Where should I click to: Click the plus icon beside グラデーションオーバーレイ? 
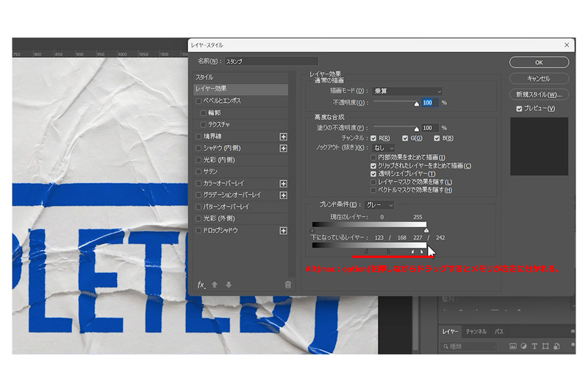(x=283, y=195)
